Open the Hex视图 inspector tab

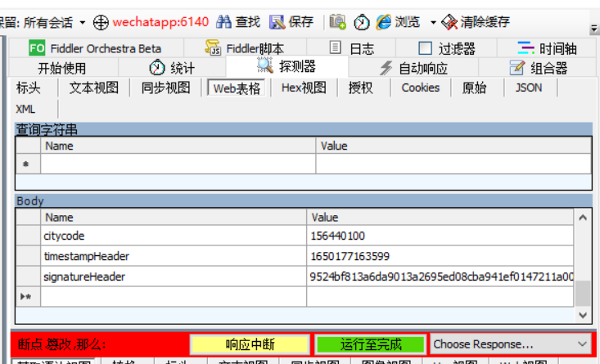(x=303, y=88)
